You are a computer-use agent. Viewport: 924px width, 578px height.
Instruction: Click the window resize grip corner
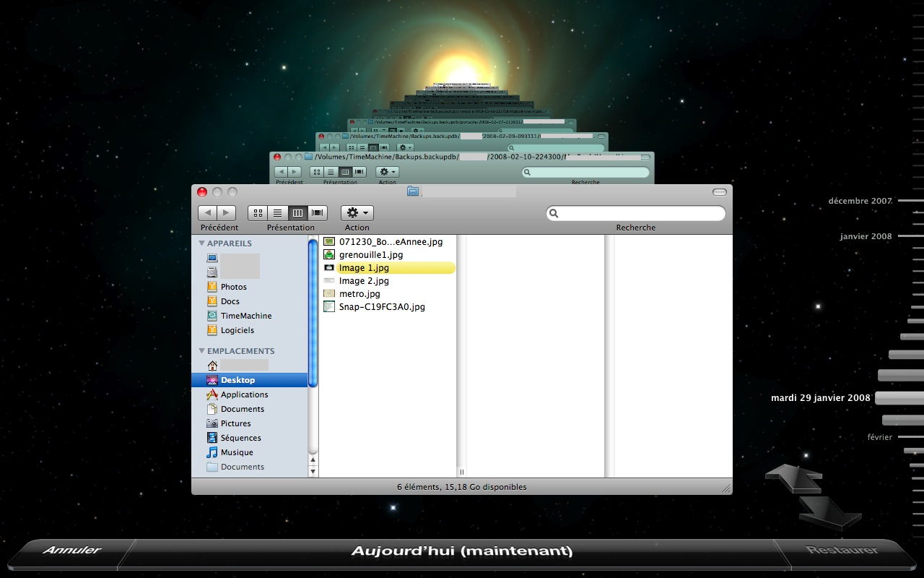[726, 488]
